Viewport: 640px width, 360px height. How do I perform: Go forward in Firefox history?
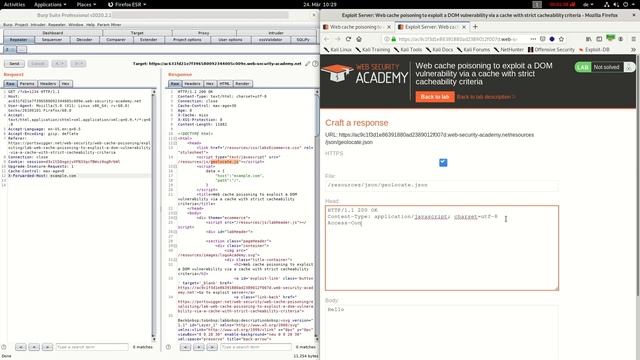(337, 39)
